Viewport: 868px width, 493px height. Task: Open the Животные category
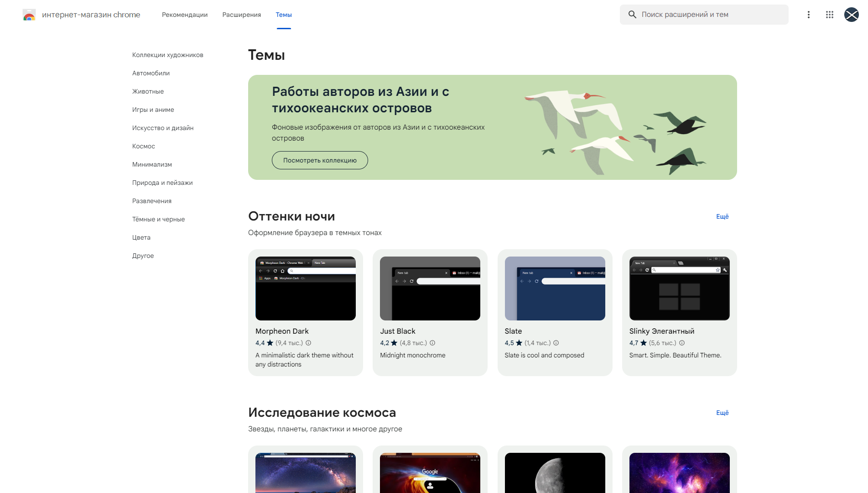point(148,91)
